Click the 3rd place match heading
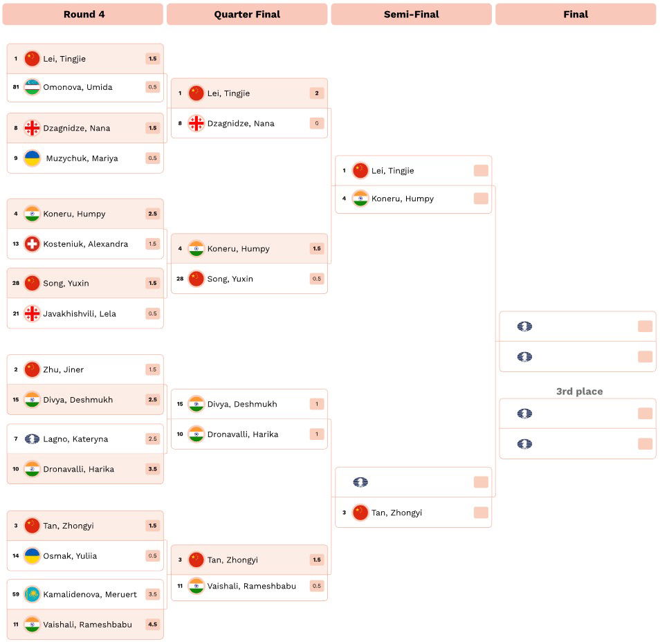Screen dimensions: 660x644 (x=579, y=392)
